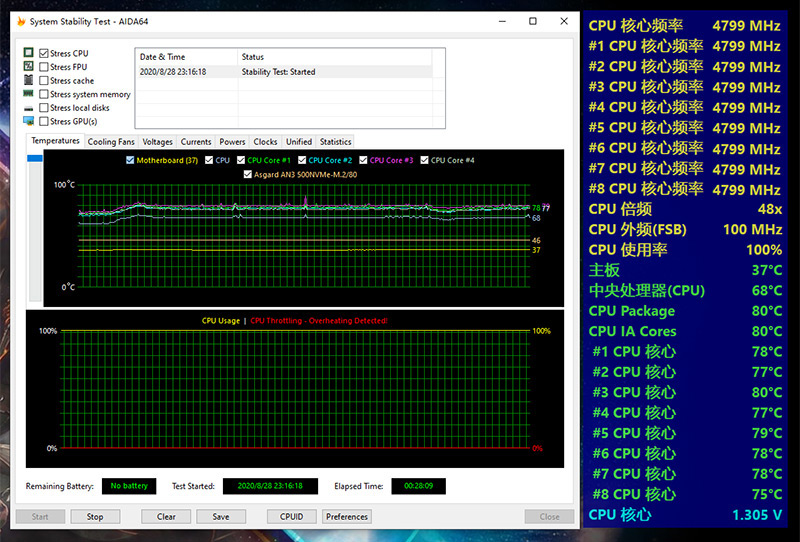The width and height of the screenshot is (800, 542).
Task: Switch to the Unified tab
Action: 299,142
